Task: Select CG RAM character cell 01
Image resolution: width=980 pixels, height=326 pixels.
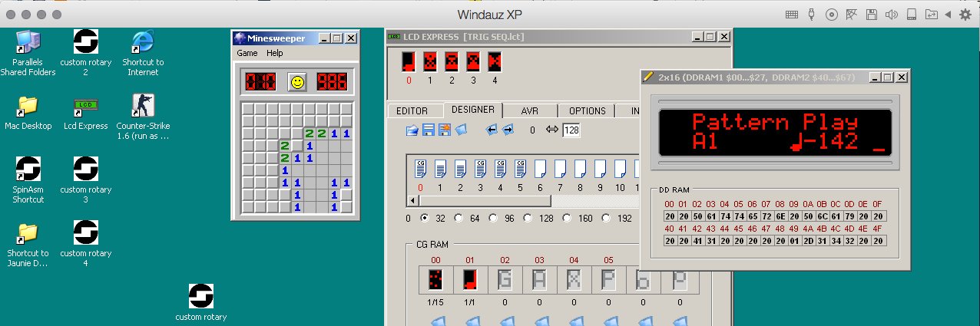Action: pyautogui.click(x=470, y=280)
